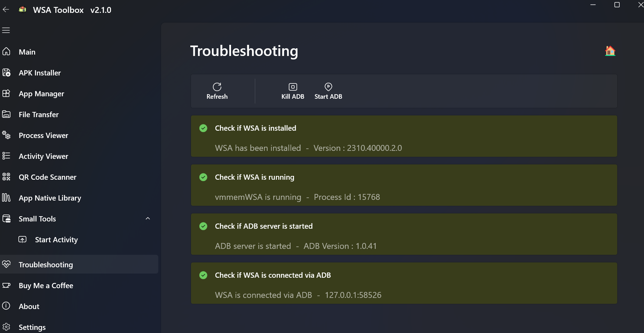This screenshot has width=644, height=333.
Task: Click the WSA Toolbox app logo
Action: tap(23, 10)
